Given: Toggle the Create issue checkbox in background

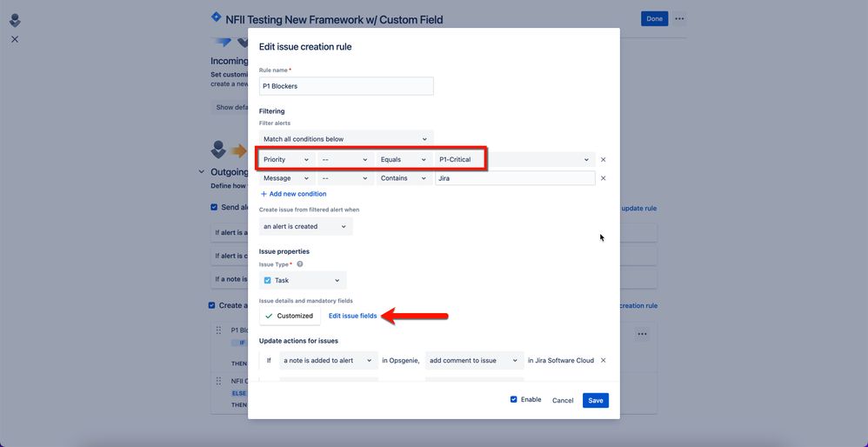Looking at the screenshot, I should pyautogui.click(x=211, y=305).
